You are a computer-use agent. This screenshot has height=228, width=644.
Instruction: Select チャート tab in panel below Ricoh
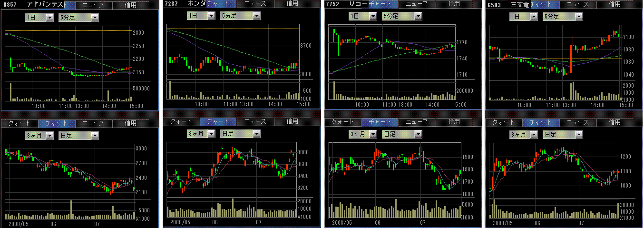[x=380, y=122]
